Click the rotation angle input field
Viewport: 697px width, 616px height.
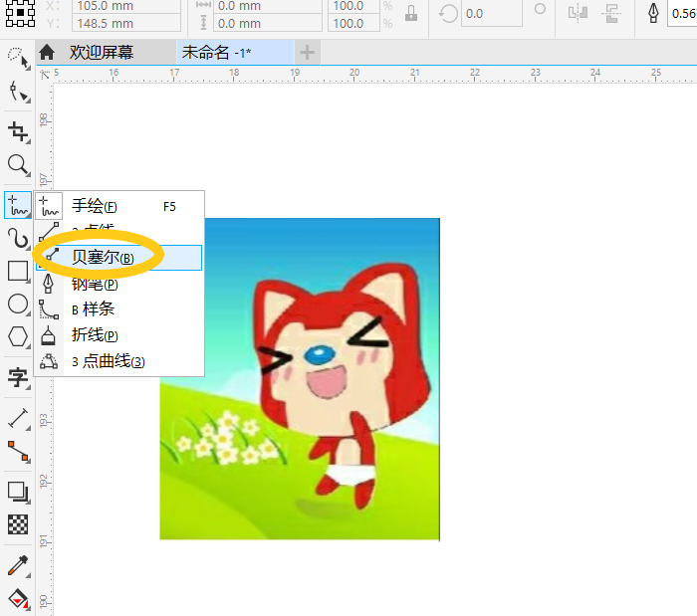pyautogui.click(x=490, y=14)
